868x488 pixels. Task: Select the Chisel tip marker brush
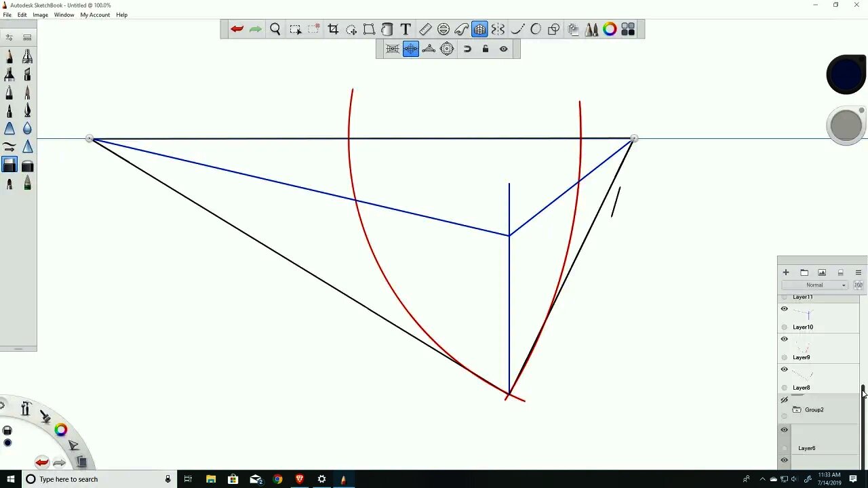pyautogui.click(x=27, y=75)
